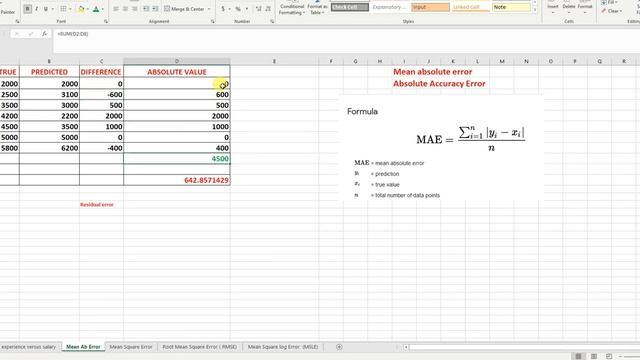The width and height of the screenshot is (640, 360).
Task: Center text horizontally
Action: point(125,9)
